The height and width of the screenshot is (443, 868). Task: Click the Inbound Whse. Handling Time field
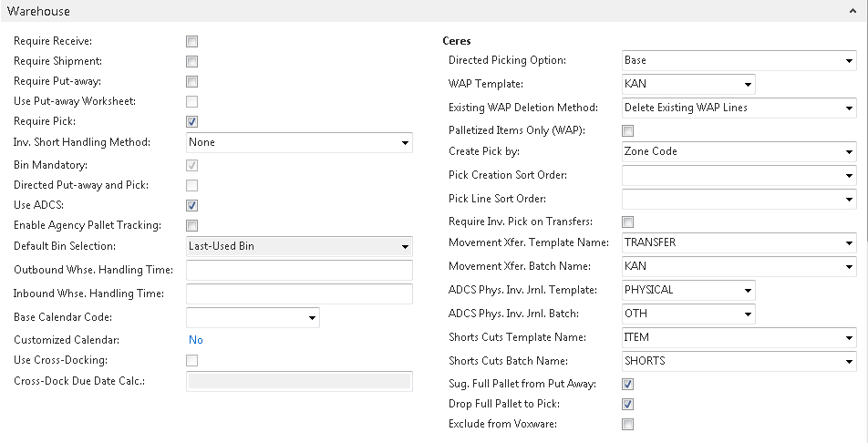[x=299, y=294]
